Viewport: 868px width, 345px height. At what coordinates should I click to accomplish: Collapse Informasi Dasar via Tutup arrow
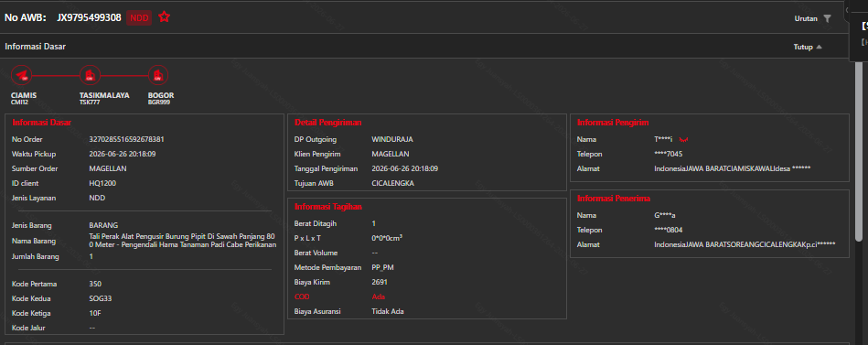820,47
